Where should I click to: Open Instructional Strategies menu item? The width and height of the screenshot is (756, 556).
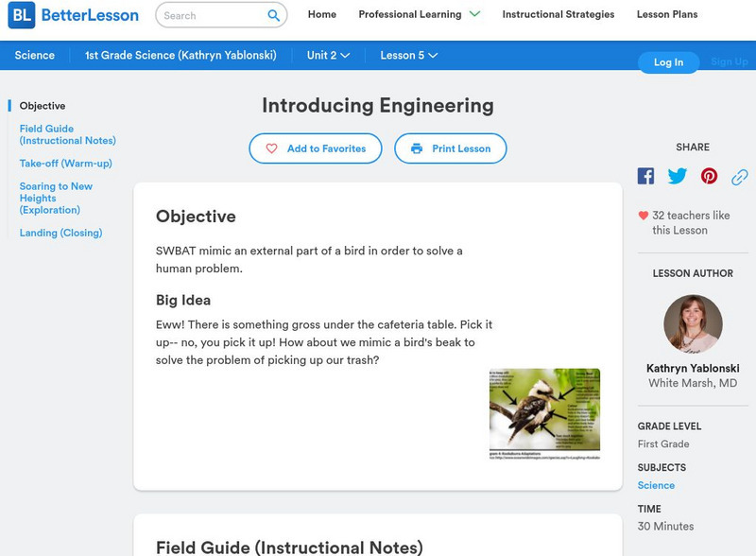(558, 14)
